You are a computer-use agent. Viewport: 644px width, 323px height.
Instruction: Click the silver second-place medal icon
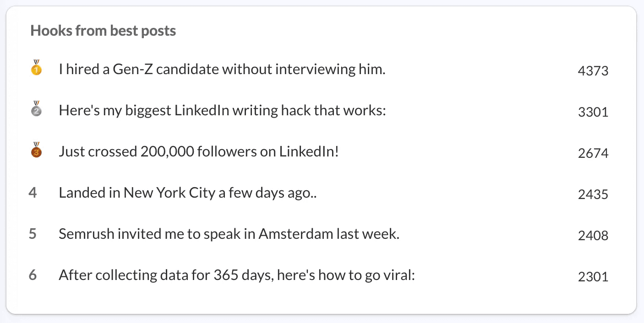point(36,109)
